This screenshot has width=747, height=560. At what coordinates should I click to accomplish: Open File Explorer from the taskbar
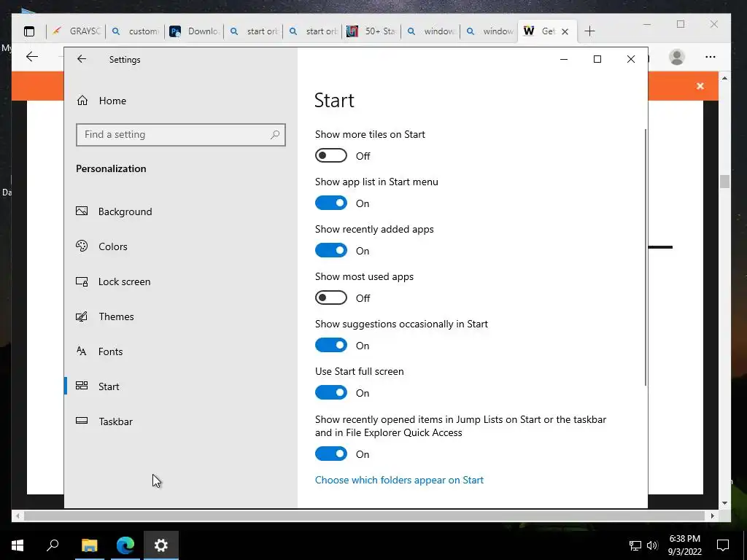pos(89,545)
